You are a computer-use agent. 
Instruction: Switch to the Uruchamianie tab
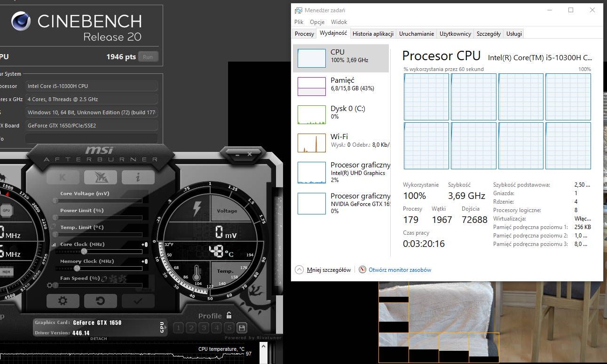(417, 34)
